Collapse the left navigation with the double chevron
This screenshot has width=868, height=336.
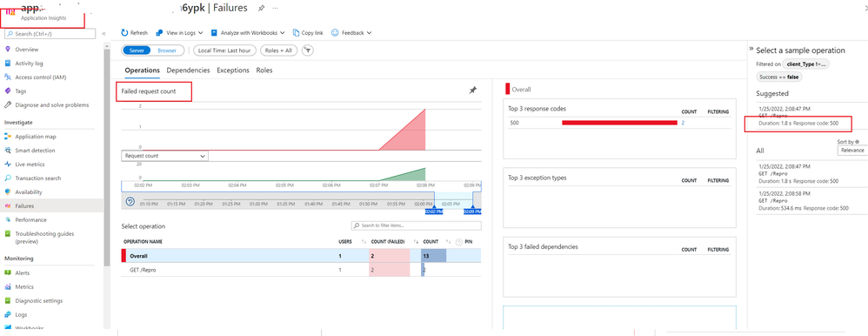[x=103, y=34]
